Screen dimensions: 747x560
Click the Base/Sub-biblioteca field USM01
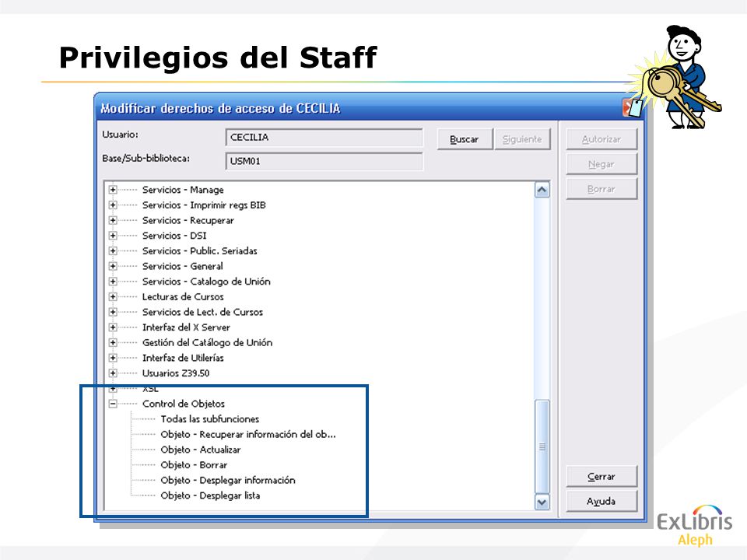[324, 161]
